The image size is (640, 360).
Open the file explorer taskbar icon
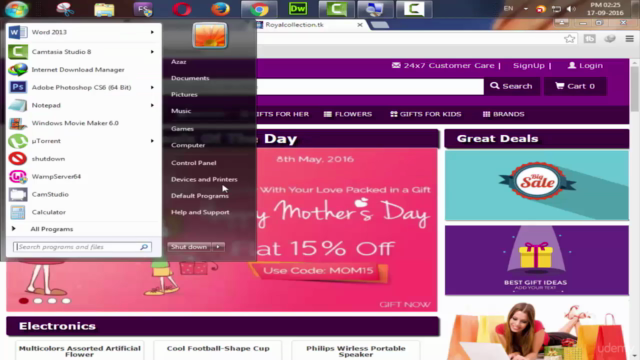104,9
